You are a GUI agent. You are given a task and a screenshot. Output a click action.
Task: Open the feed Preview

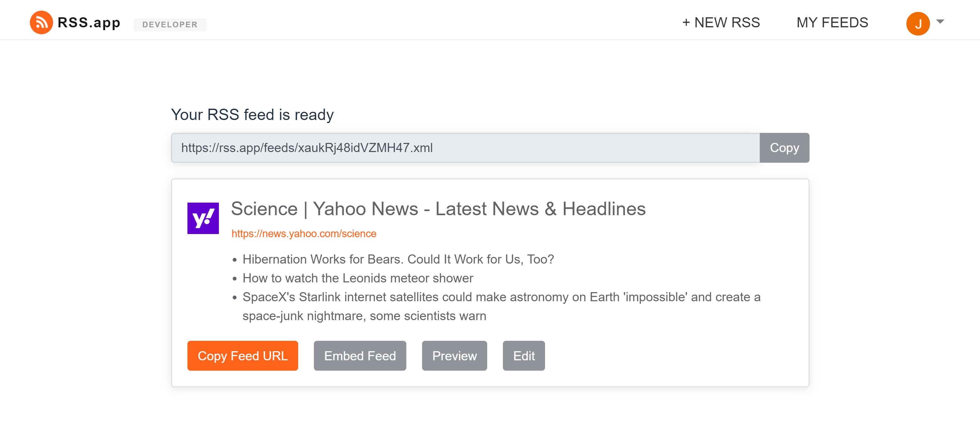click(x=454, y=356)
